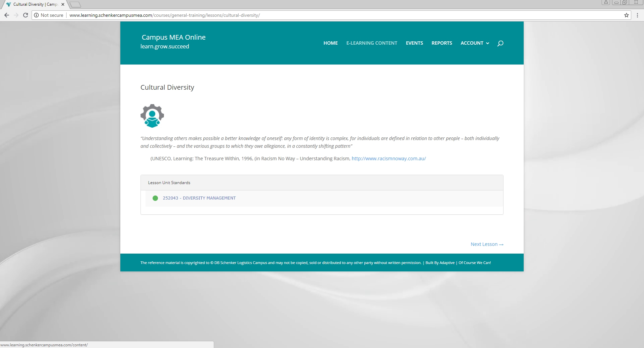View site info via Not secure icon

coord(37,15)
